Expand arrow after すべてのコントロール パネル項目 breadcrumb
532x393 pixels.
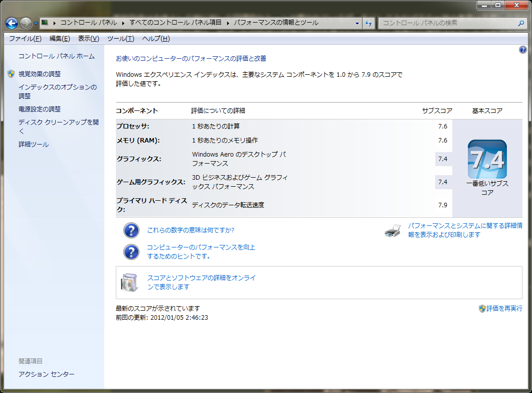[x=228, y=23]
